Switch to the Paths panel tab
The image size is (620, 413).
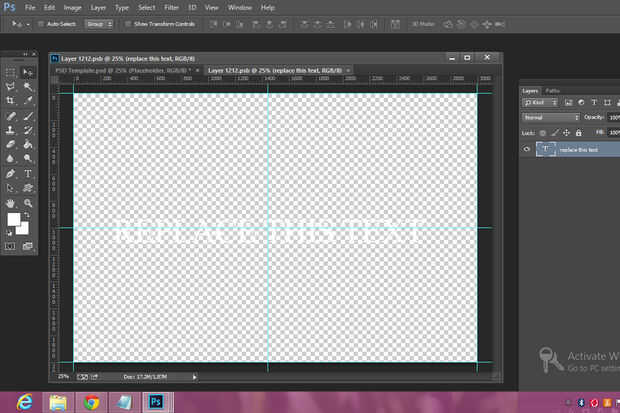point(553,91)
